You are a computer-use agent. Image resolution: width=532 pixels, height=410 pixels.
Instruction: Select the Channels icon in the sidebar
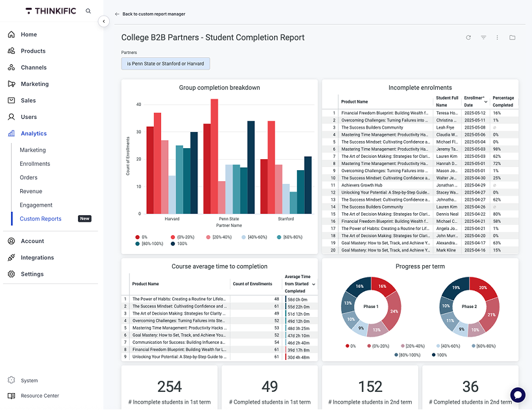11,67
